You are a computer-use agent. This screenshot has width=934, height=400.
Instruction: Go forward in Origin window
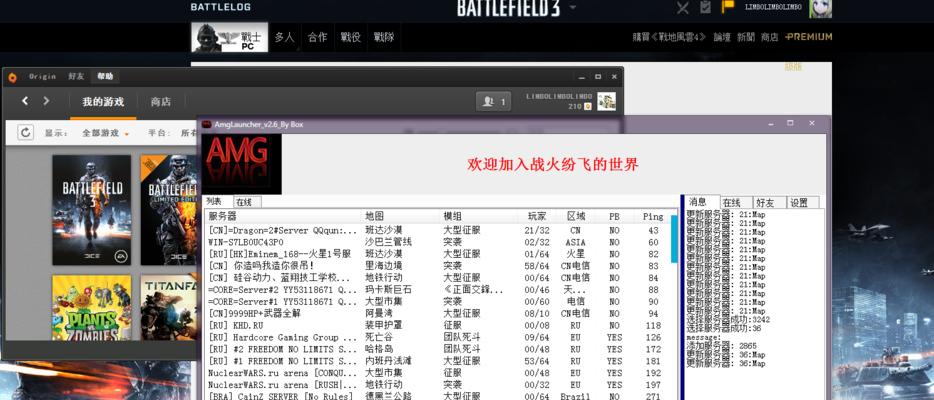(46, 101)
